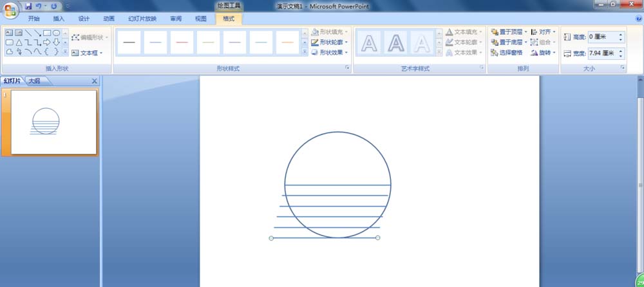This screenshot has height=287, width=644.
Task: Select the left brace shape
Action: pos(47,51)
